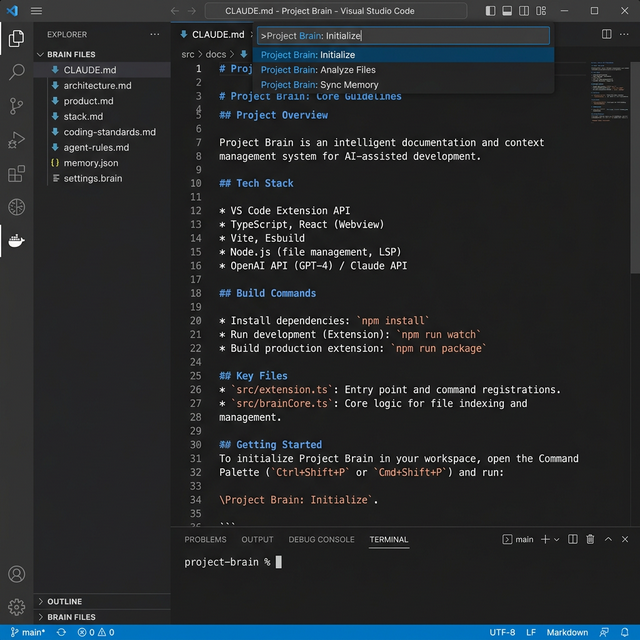The width and height of the screenshot is (640, 640).
Task: Open errors and warnings count in status bar
Action: 96,632
